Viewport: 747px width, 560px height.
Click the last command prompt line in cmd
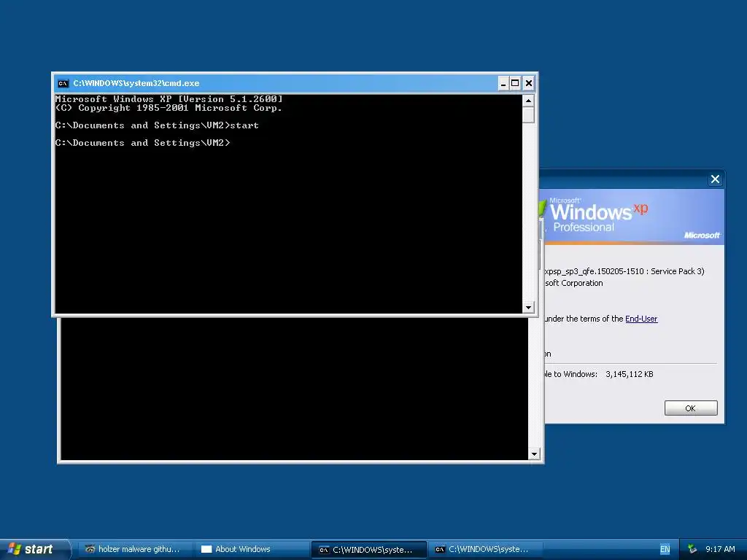coord(142,143)
